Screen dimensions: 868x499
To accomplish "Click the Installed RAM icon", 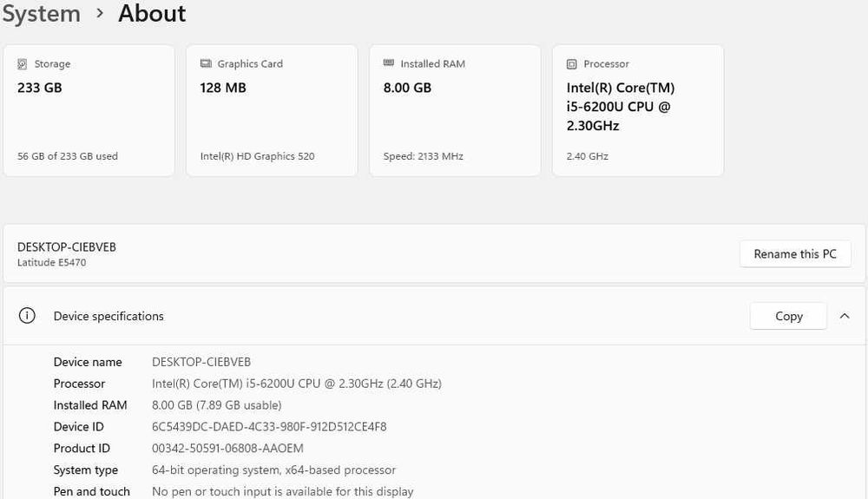I will [388, 64].
